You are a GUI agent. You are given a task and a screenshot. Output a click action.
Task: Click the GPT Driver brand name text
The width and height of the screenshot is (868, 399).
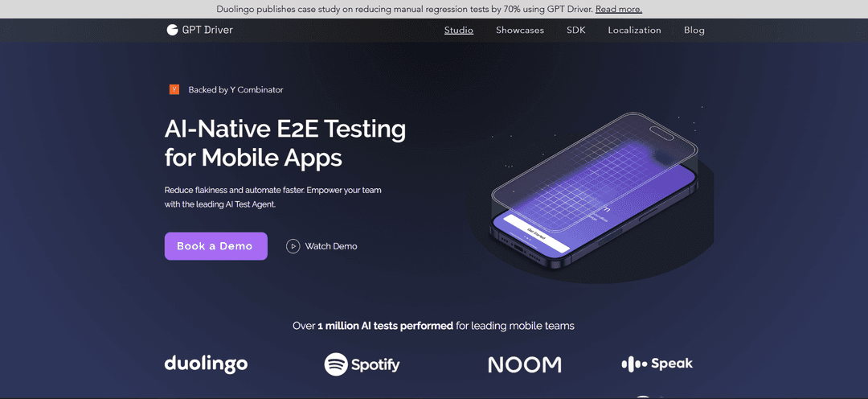pos(208,30)
